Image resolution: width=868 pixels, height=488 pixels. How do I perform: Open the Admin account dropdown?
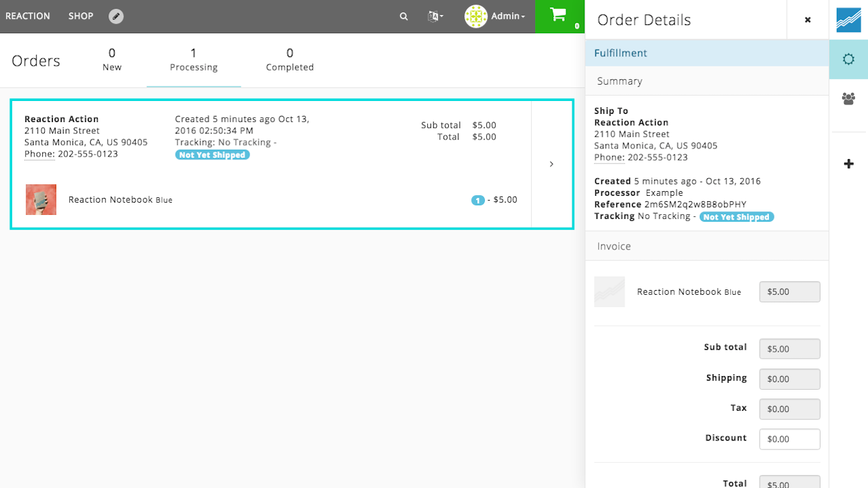coord(509,16)
